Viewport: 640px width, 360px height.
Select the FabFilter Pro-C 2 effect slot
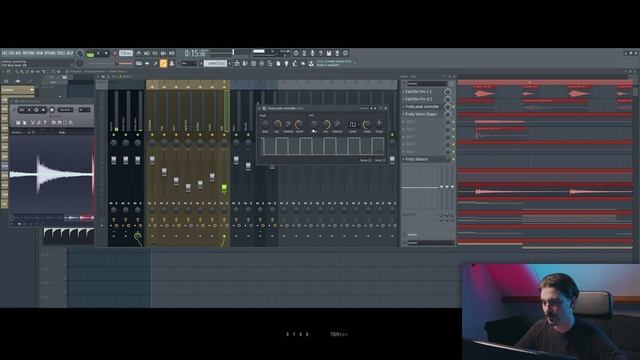pyautogui.click(x=424, y=91)
